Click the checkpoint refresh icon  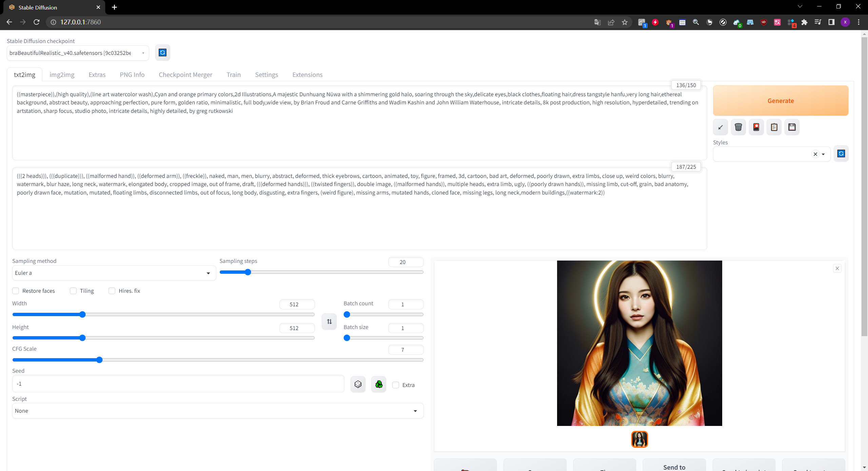click(162, 53)
